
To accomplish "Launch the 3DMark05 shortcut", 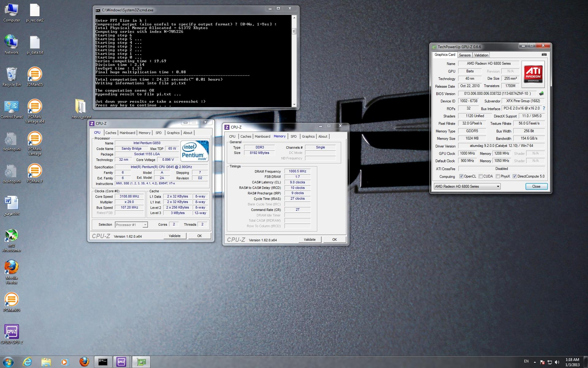I will point(35,77).
